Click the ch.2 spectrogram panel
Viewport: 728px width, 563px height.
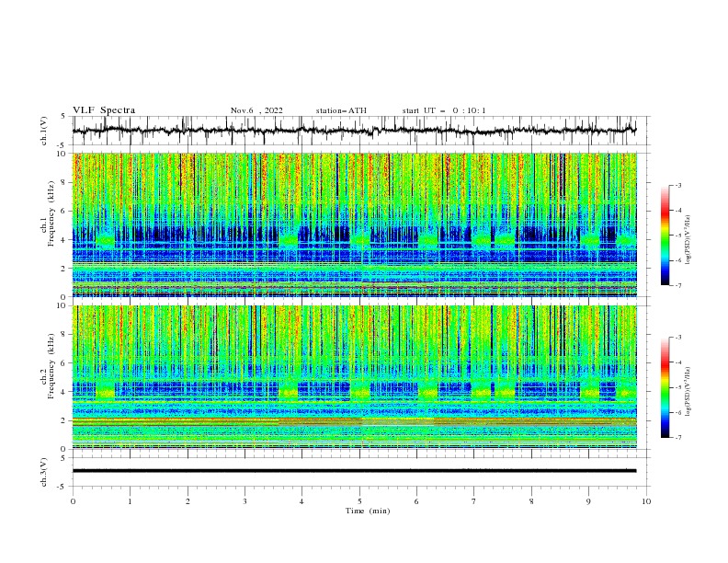pos(355,377)
